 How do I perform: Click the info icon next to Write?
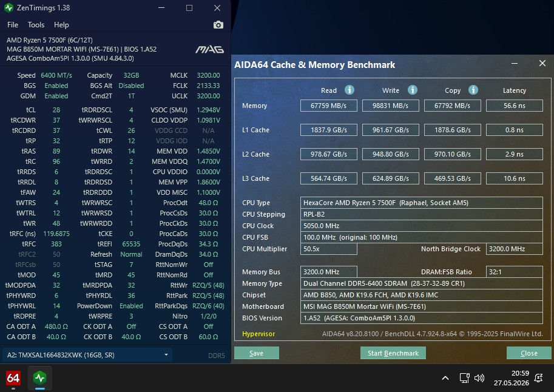[413, 90]
